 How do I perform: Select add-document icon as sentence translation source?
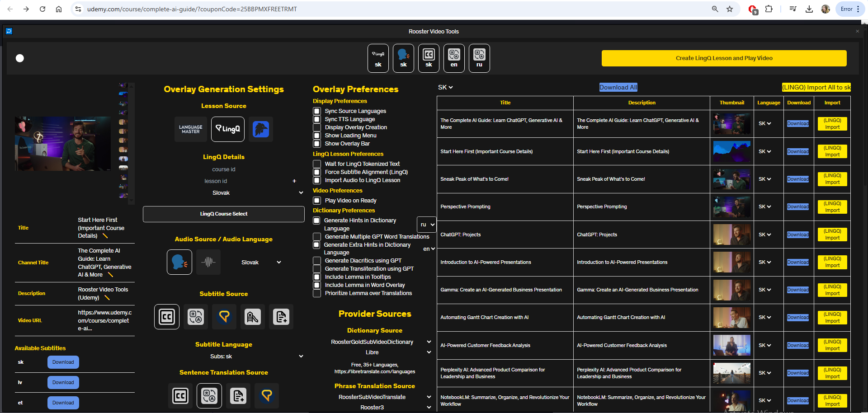[238, 396]
